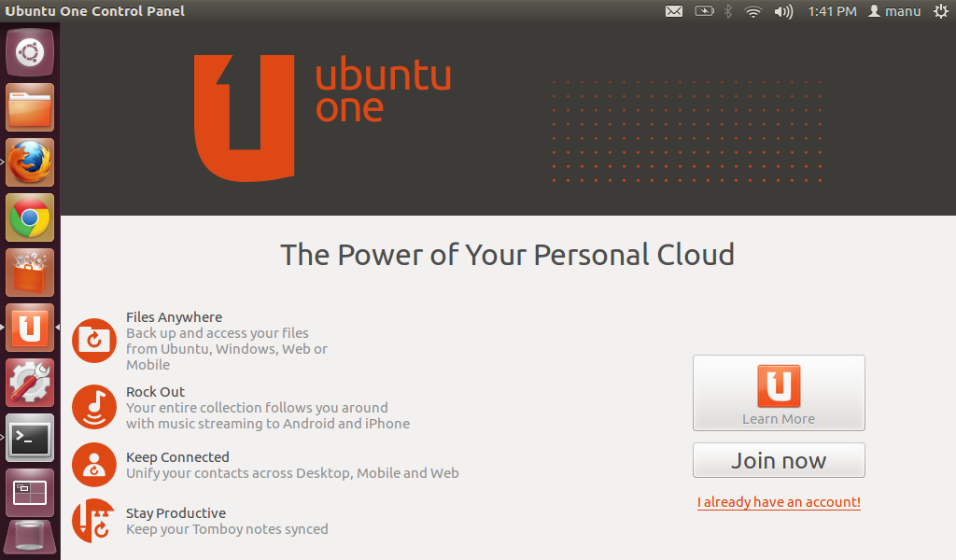This screenshot has width=956, height=560.
Task: Open the home folder launcher icon
Action: pyautogui.click(x=29, y=107)
